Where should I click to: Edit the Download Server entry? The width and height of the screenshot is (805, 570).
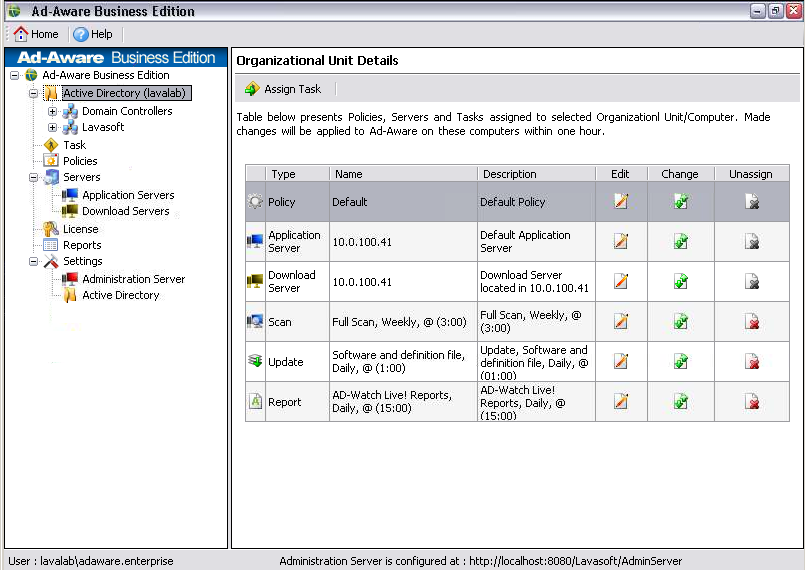click(621, 281)
